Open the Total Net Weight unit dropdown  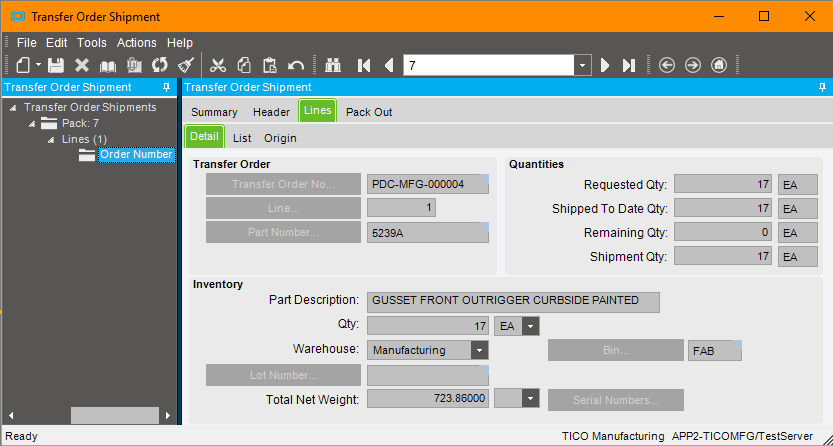tap(531, 399)
